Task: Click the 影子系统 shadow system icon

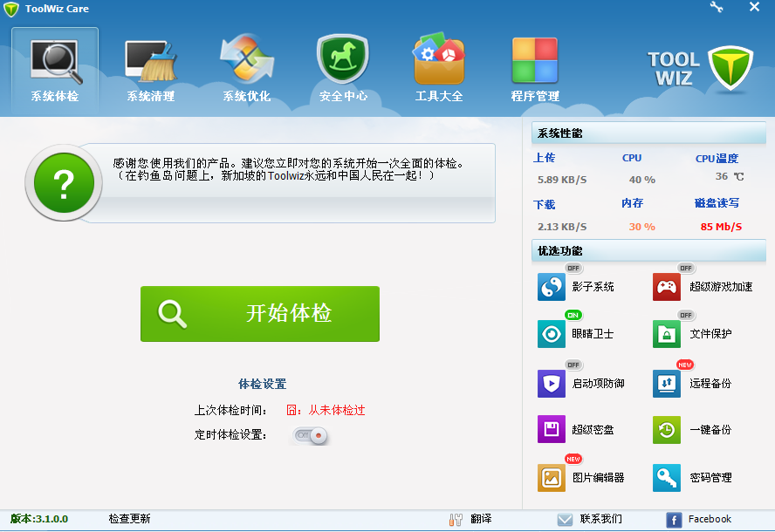Action: click(551, 287)
